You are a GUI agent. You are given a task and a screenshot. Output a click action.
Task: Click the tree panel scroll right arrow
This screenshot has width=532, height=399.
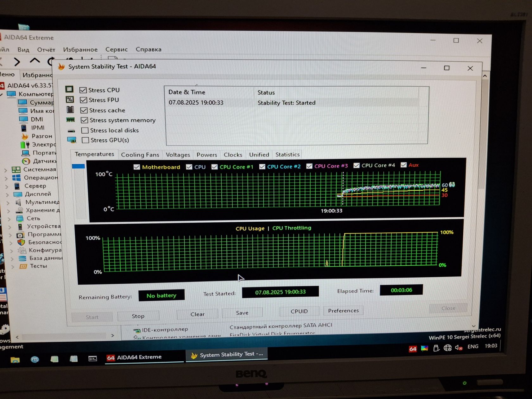click(112, 335)
